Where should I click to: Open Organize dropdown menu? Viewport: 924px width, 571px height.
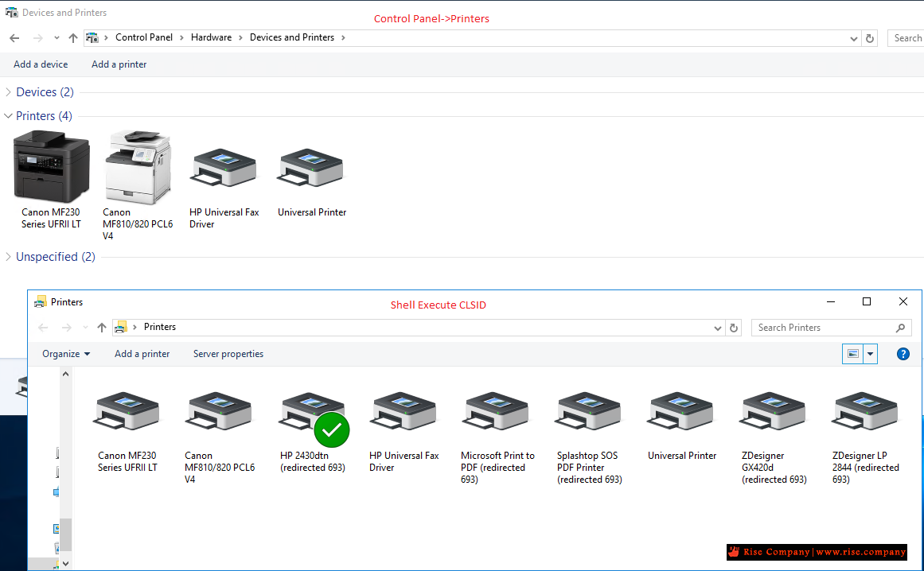click(66, 354)
